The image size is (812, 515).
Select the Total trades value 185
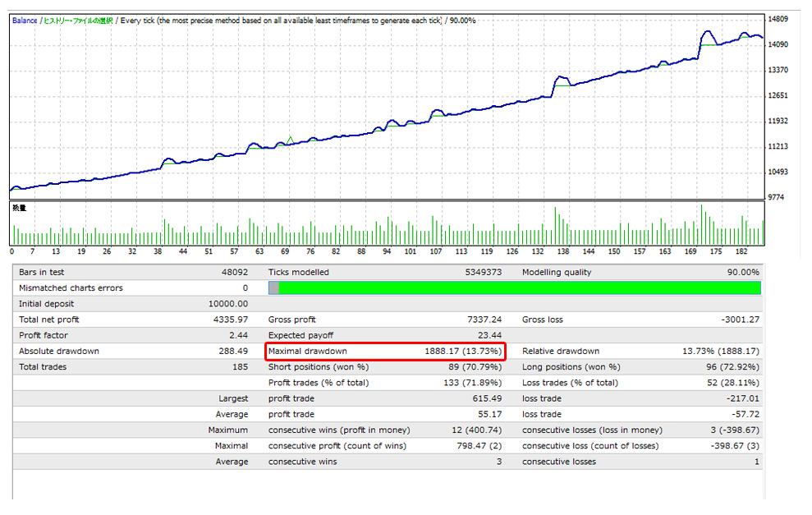click(240, 367)
